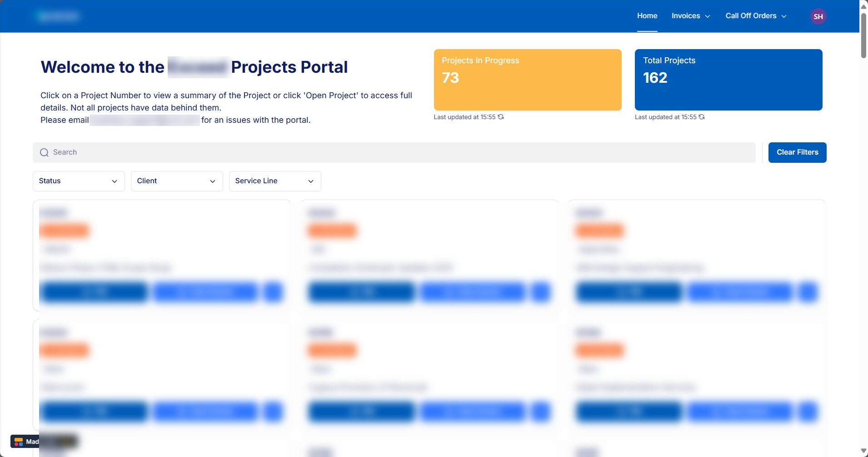Image resolution: width=868 pixels, height=457 pixels.
Task: Select the blue Total Projects card
Action: (728, 80)
